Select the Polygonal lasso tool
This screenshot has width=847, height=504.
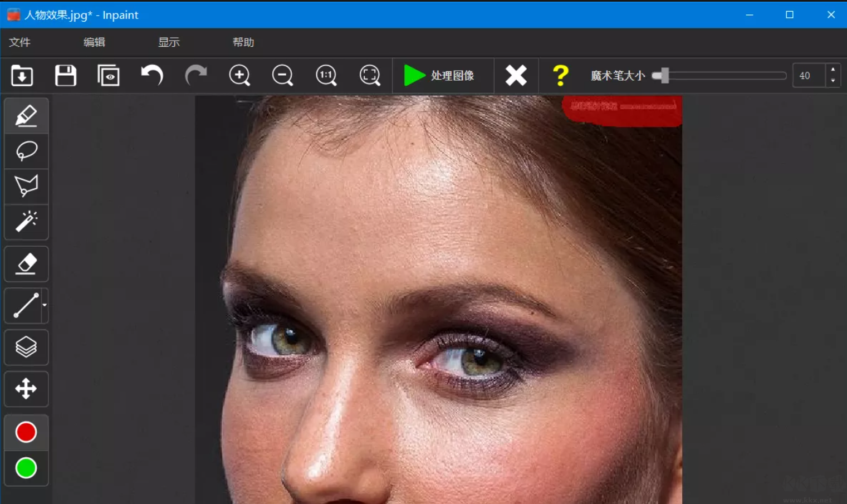click(26, 187)
